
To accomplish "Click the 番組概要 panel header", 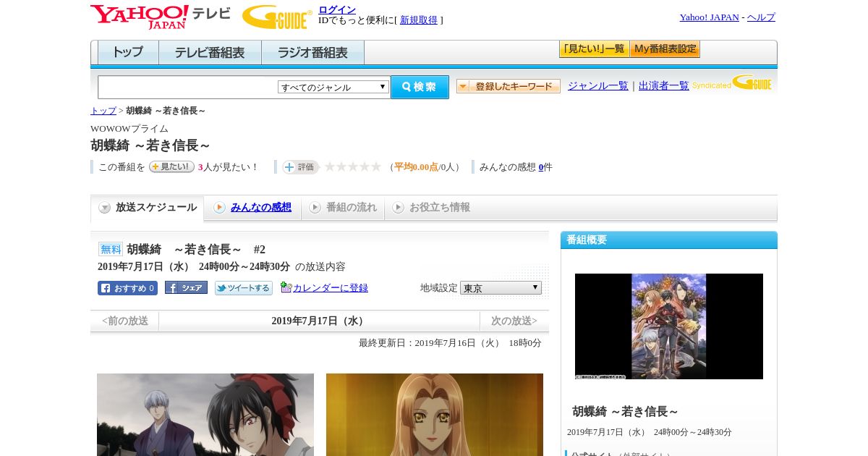I will [x=669, y=240].
